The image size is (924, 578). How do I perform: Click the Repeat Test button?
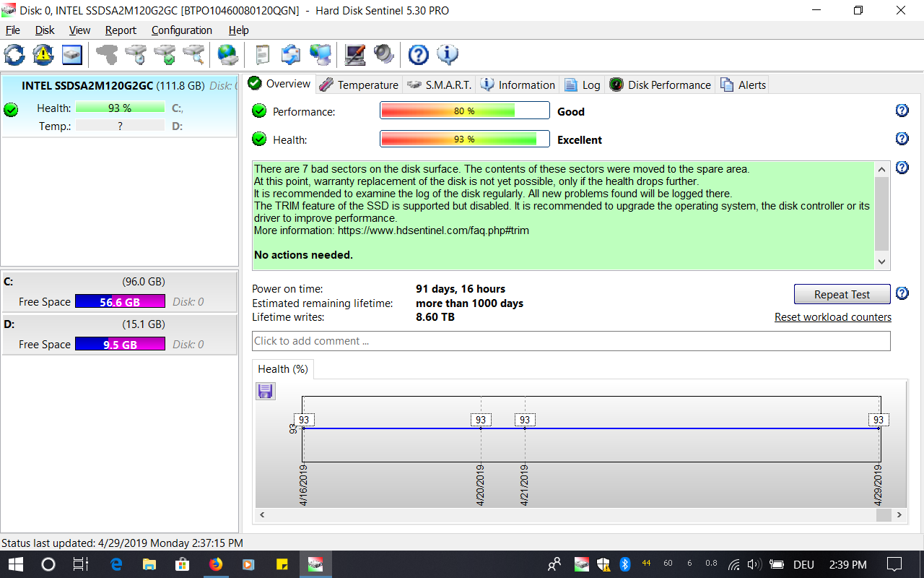pos(842,294)
